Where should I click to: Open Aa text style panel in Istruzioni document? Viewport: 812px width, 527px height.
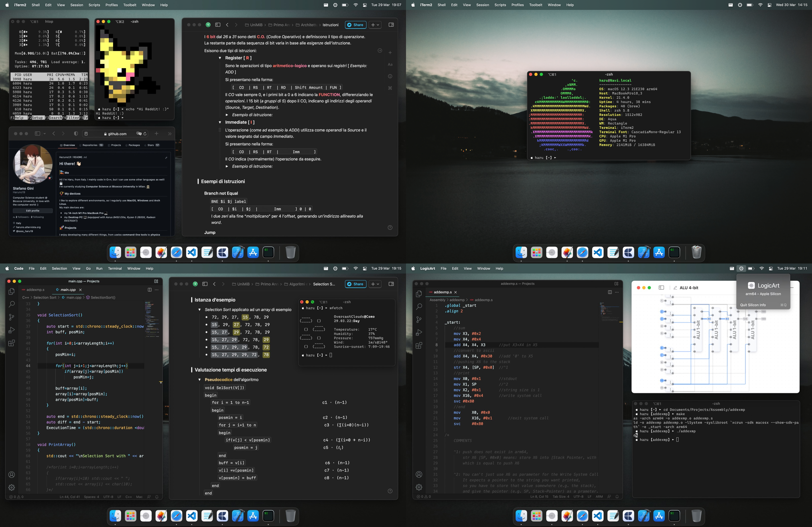[x=390, y=64]
